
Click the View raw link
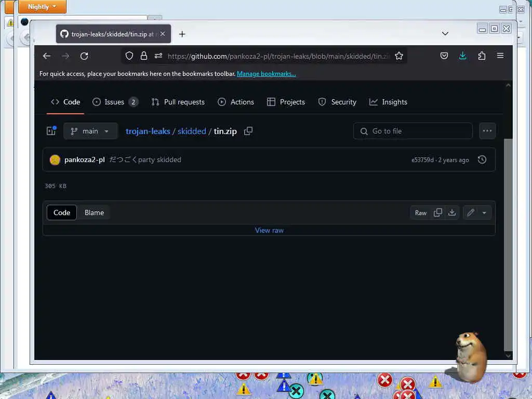click(x=269, y=230)
